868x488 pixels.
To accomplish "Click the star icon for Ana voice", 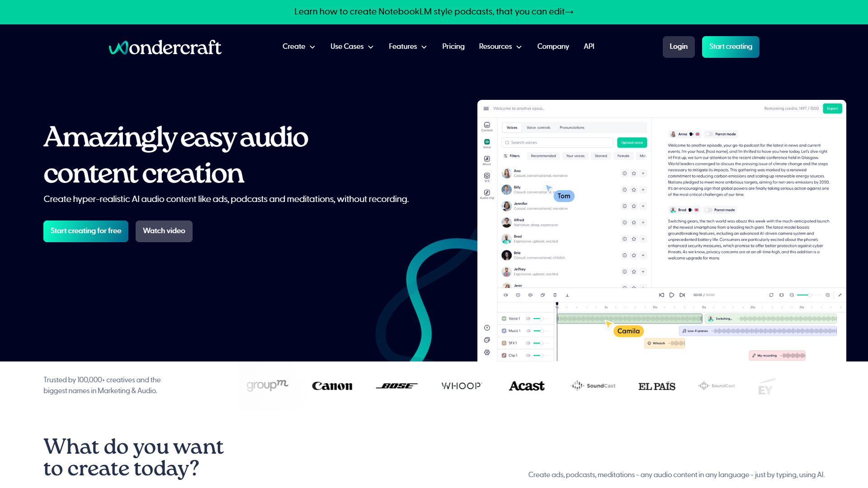I will [x=634, y=174].
